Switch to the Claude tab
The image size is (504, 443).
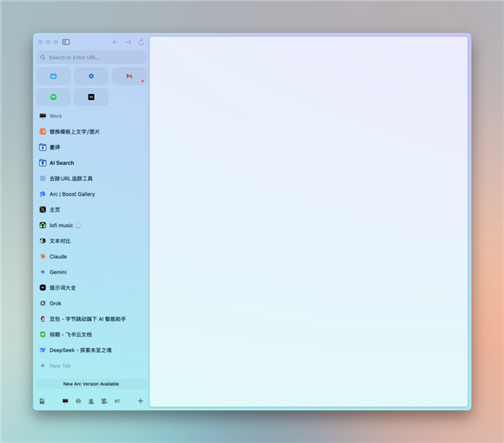pos(58,256)
